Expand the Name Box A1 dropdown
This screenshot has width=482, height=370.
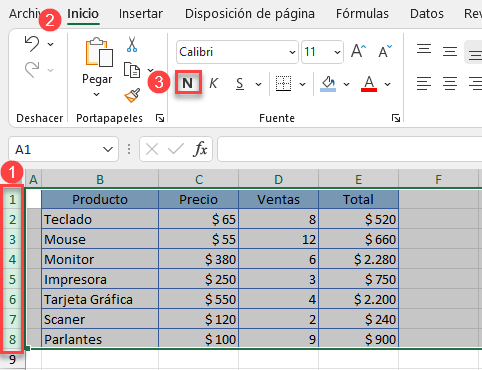pos(108,149)
